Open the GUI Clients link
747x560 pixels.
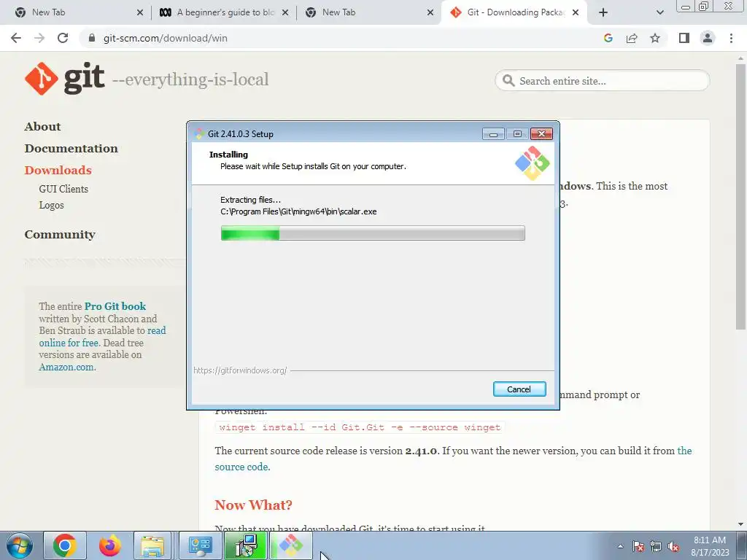[x=63, y=189]
